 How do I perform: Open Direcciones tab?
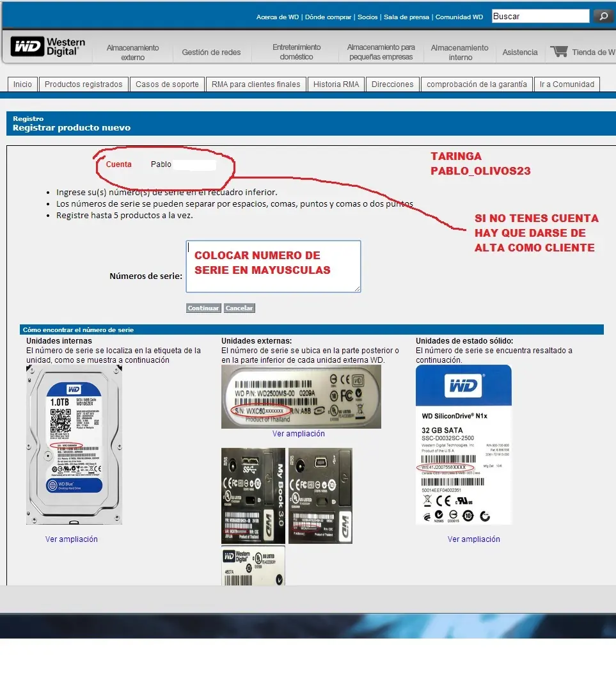click(x=393, y=84)
